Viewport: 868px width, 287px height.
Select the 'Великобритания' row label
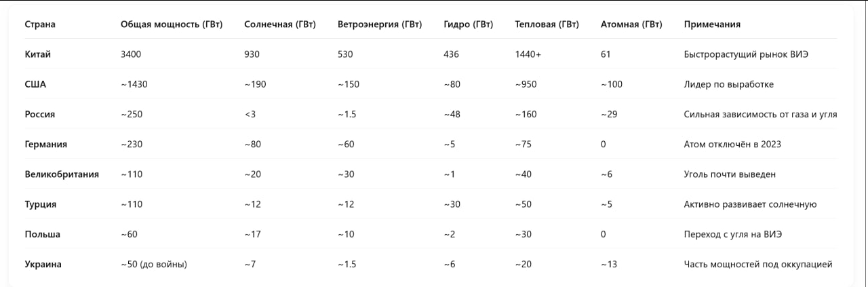62,174
